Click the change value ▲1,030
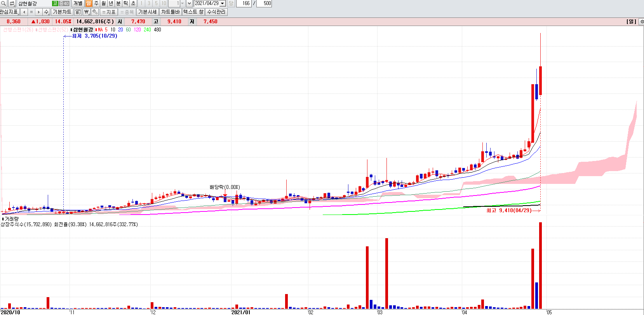This screenshot has height=315, width=644. click(40, 22)
